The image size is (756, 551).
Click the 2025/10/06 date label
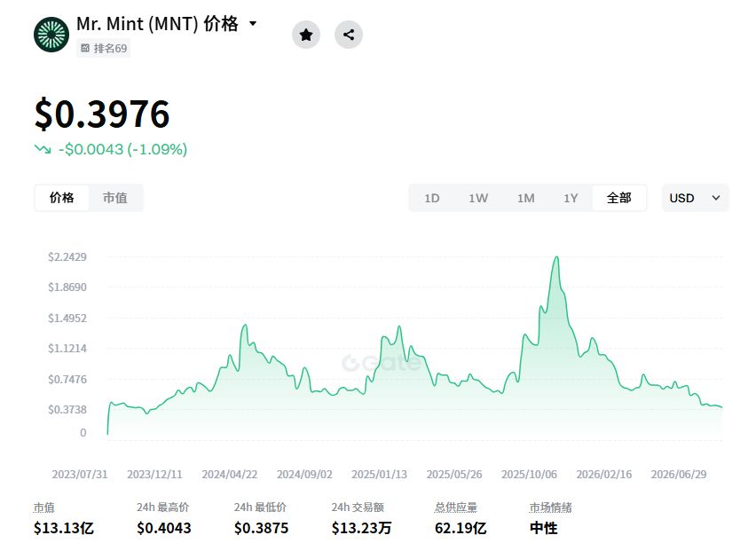[x=530, y=475]
